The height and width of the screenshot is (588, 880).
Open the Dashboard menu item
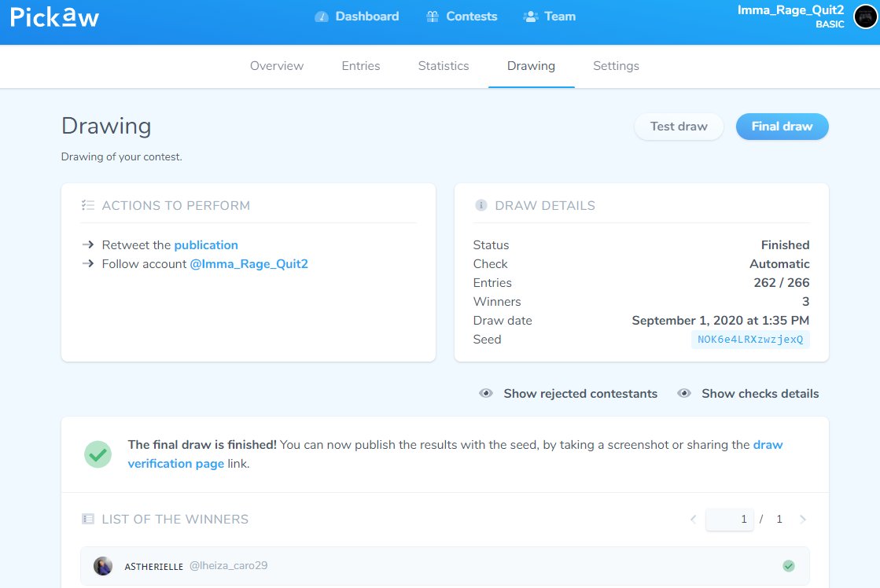pyautogui.click(x=357, y=17)
